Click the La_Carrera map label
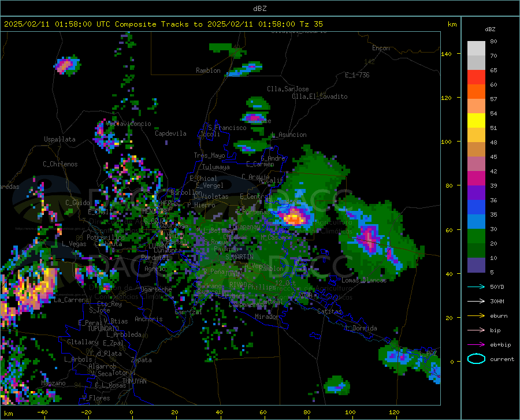Screen dimensions: 520x420 pos(71,300)
